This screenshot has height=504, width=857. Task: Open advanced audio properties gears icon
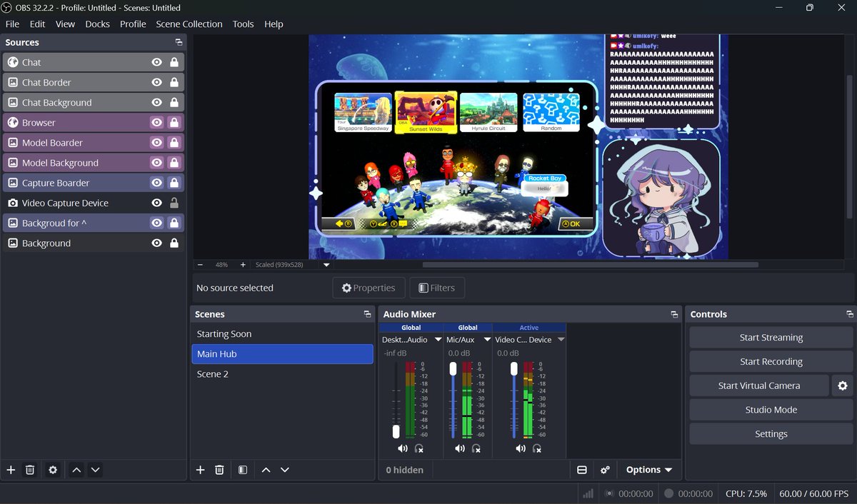coord(605,470)
